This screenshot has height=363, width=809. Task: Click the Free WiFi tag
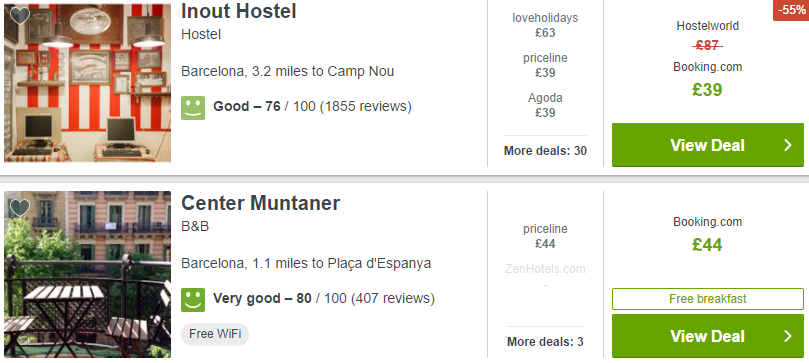tap(215, 334)
